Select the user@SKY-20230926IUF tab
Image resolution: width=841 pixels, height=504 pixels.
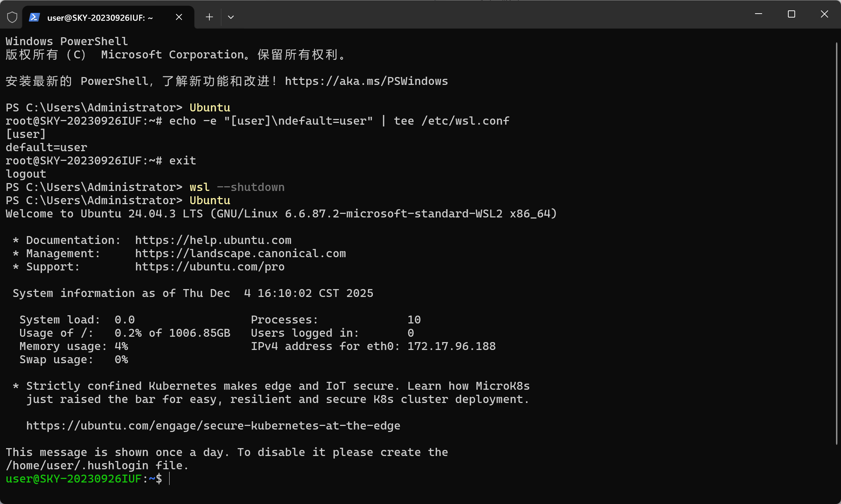(100, 18)
